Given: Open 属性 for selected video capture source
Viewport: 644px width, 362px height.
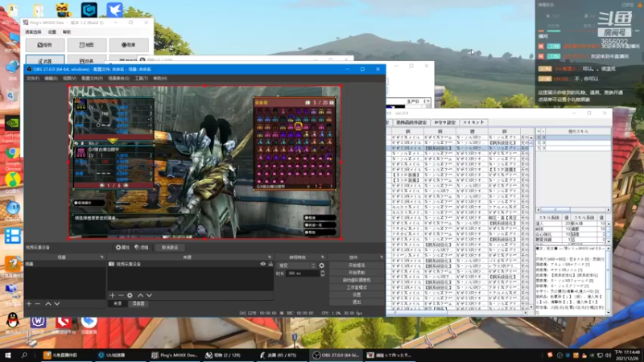Looking at the screenshot, I should pyautogui.click(x=122, y=248).
